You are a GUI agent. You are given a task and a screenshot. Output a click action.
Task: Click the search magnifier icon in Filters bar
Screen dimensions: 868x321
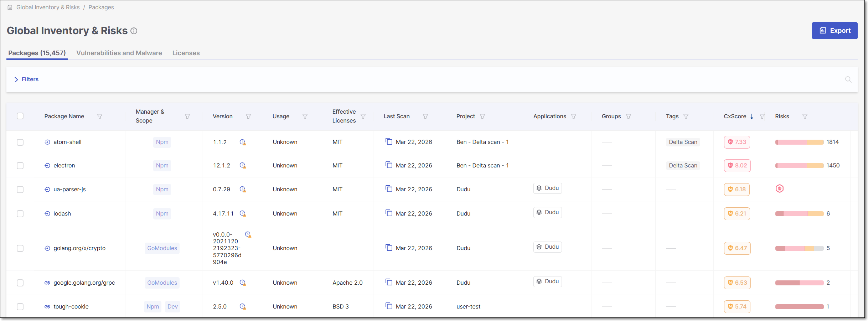coord(848,79)
